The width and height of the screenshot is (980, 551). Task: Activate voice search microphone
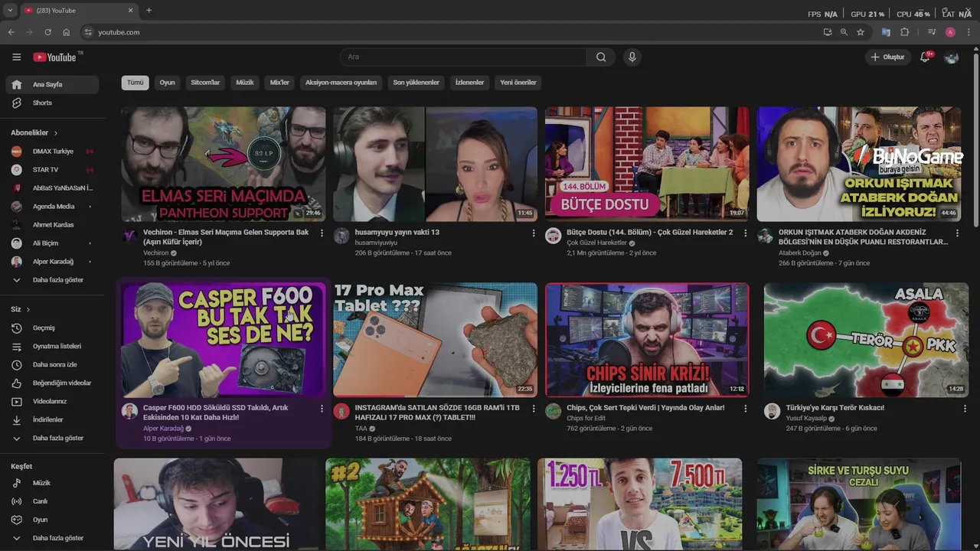632,57
